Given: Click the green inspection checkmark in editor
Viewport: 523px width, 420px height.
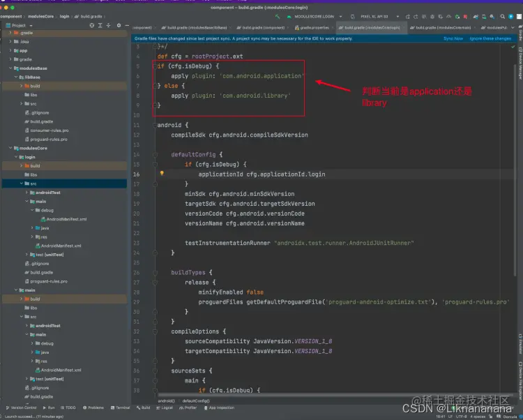Looking at the screenshot, I should tap(513, 47).
